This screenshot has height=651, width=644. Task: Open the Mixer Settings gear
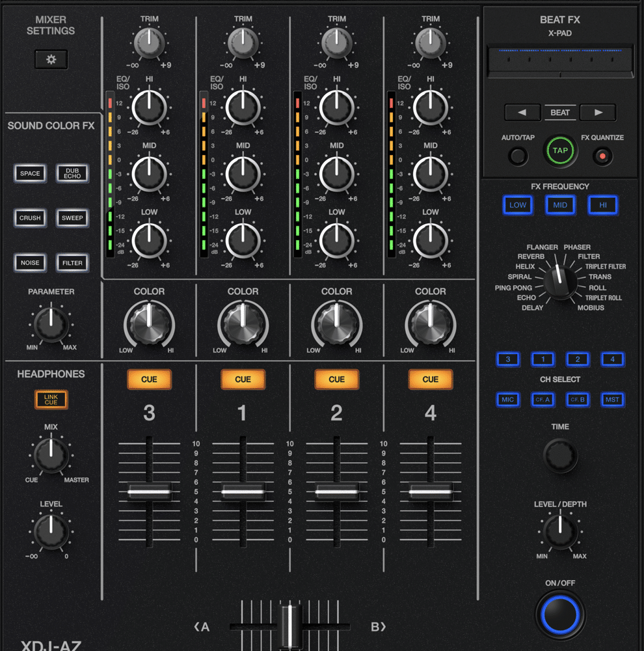51,59
